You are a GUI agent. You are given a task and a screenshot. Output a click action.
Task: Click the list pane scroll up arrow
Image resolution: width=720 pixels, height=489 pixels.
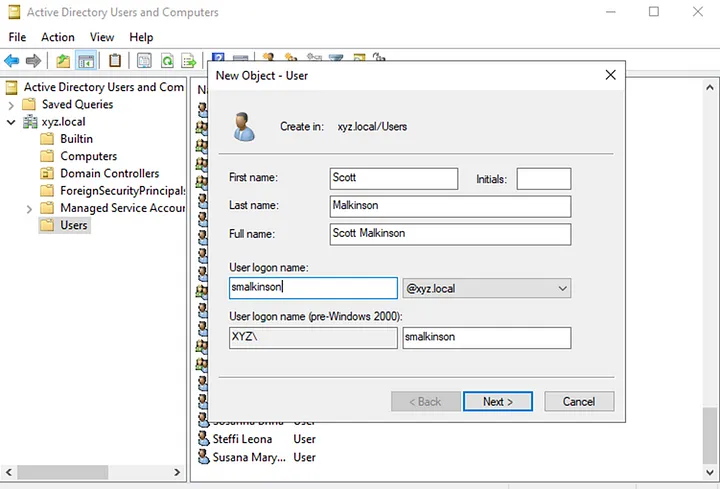pyautogui.click(x=709, y=87)
